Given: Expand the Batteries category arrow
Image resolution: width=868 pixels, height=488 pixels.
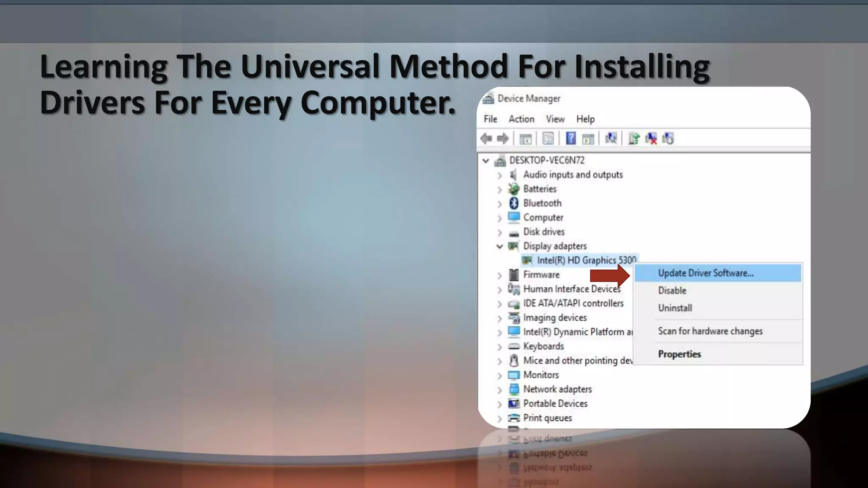Looking at the screenshot, I should pyautogui.click(x=500, y=189).
